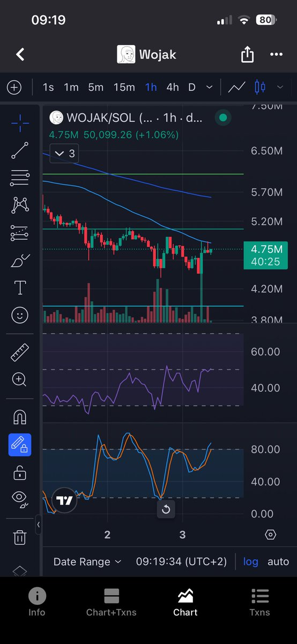Viewport: 297px width, 644px height.
Task: Select the 4h timeframe
Action: (x=173, y=87)
